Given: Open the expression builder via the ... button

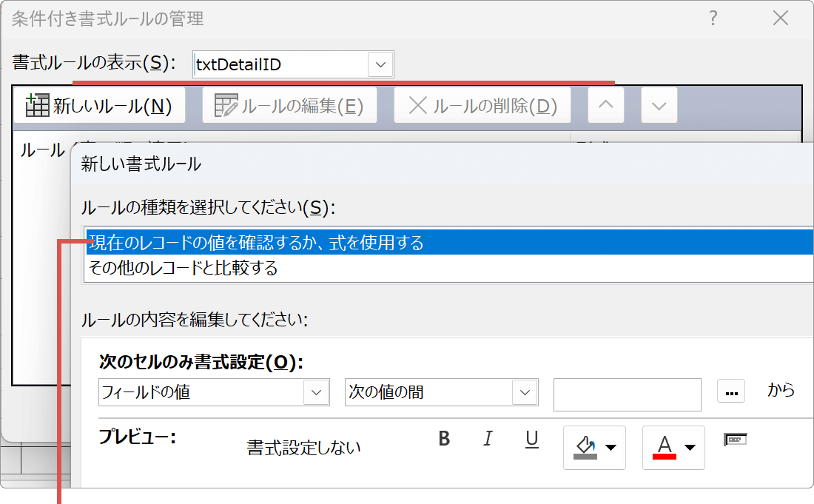Looking at the screenshot, I should [x=731, y=394].
